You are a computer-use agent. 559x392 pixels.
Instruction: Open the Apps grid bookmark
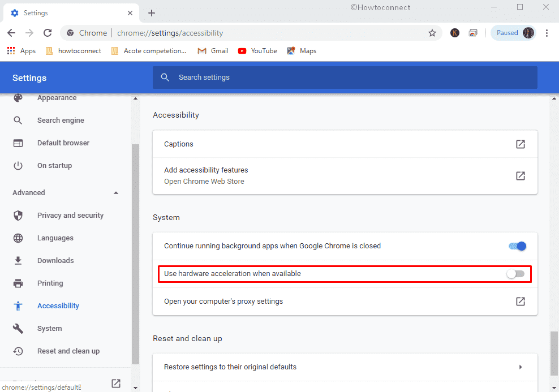21,51
